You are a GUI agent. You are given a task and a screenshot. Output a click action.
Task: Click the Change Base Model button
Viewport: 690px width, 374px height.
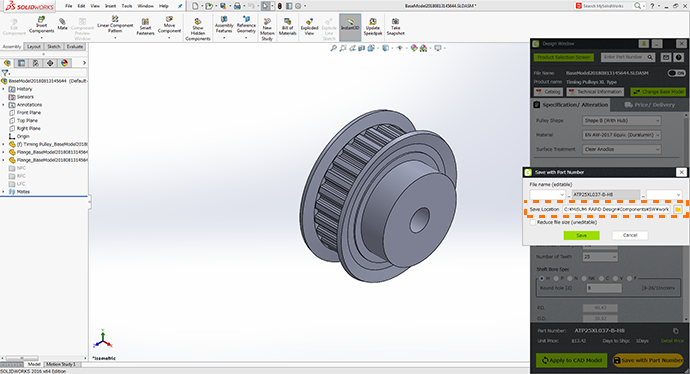658,92
